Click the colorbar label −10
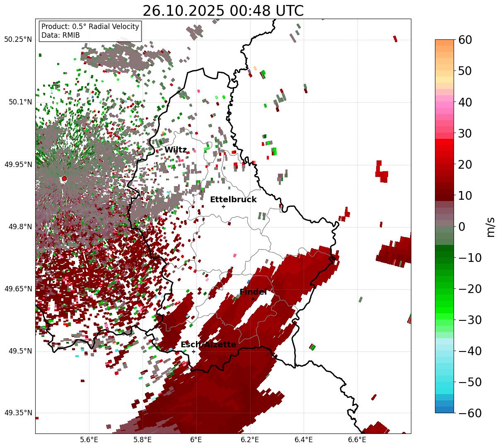Screen dimensions: 500x448 470,258
